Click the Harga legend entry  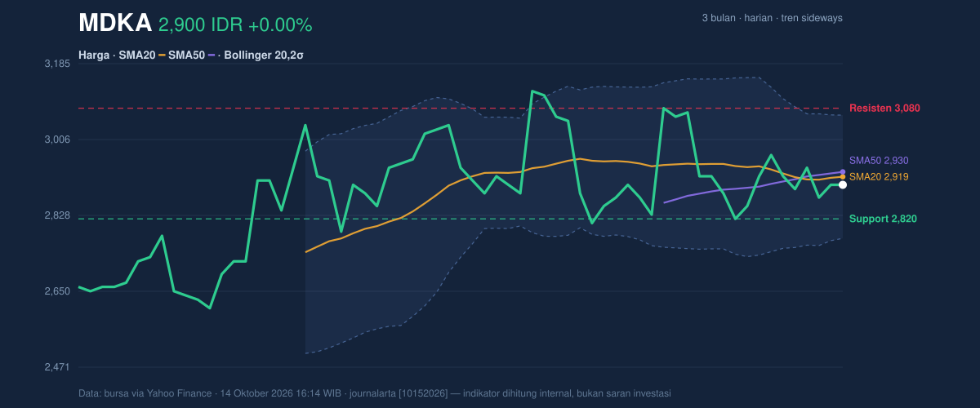[94, 55]
